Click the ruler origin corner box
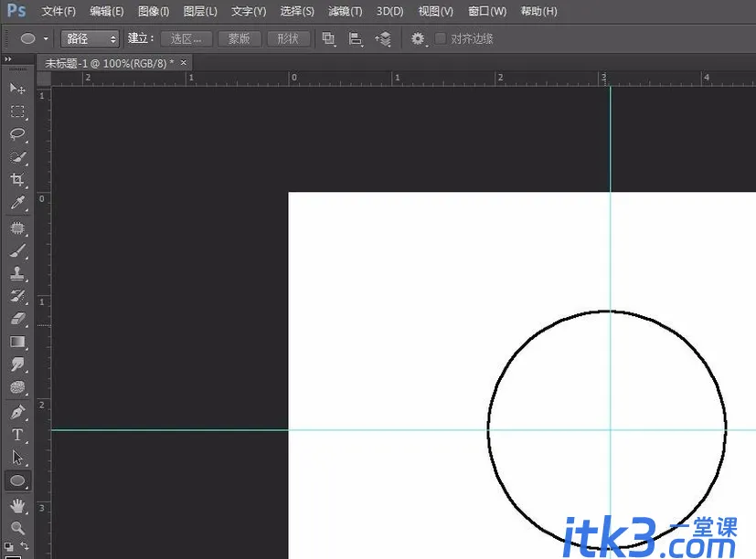The image size is (756, 559). [44, 79]
